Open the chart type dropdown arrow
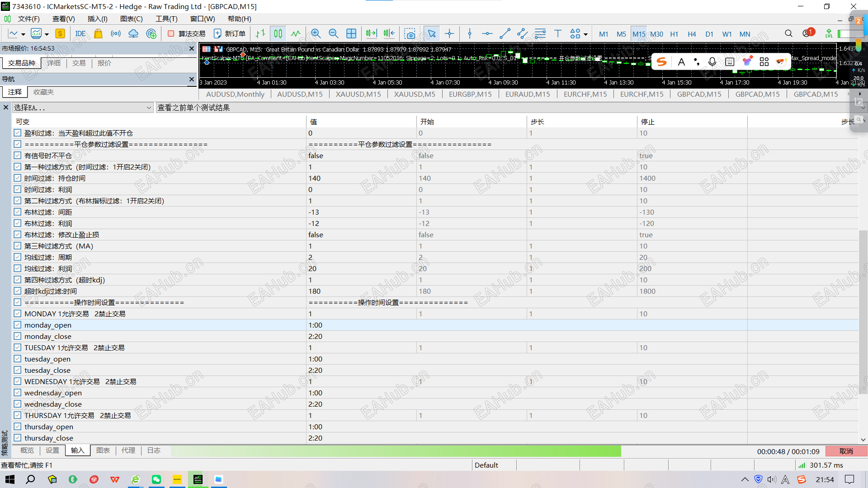 (23, 34)
